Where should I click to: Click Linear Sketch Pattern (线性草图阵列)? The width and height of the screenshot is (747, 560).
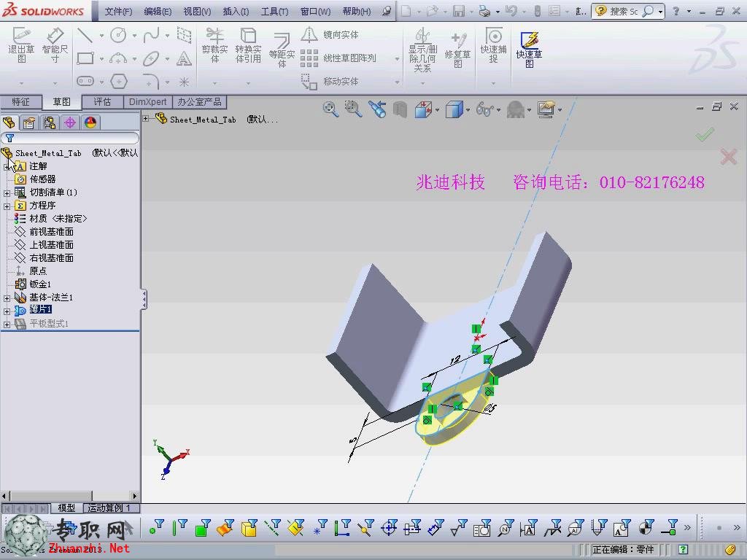(x=338, y=58)
